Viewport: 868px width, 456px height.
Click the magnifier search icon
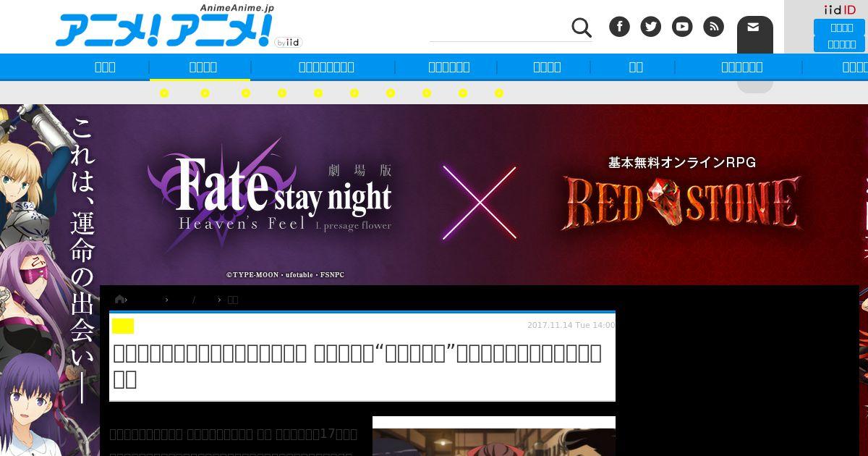582,28
